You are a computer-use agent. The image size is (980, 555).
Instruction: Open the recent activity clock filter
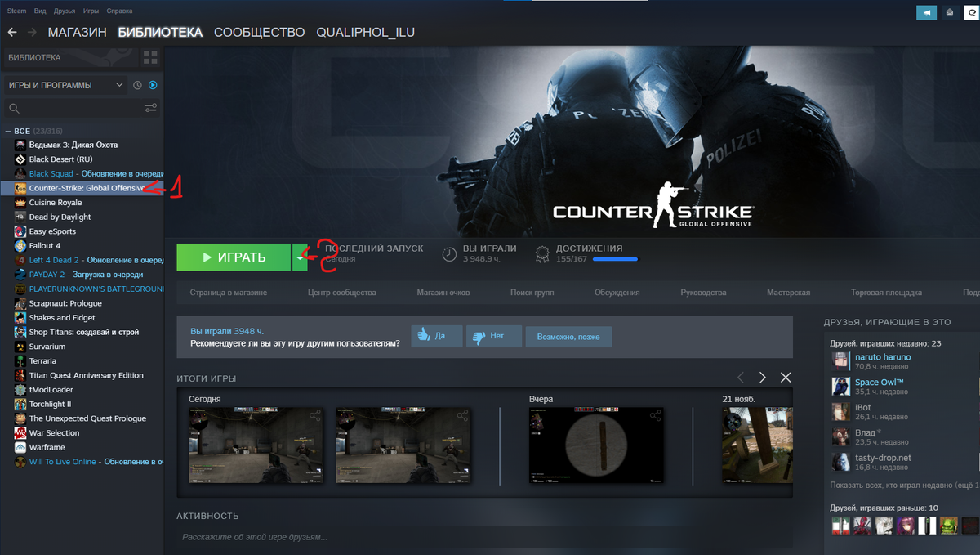[x=137, y=85]
